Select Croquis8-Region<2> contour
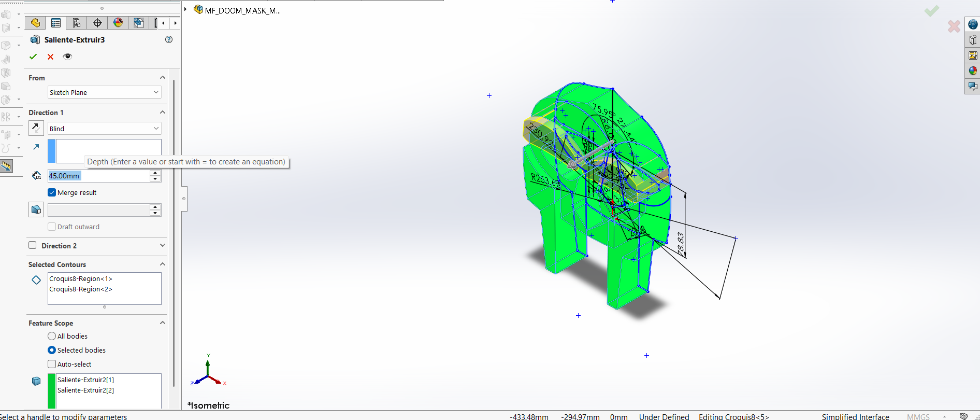 point(81,289)
